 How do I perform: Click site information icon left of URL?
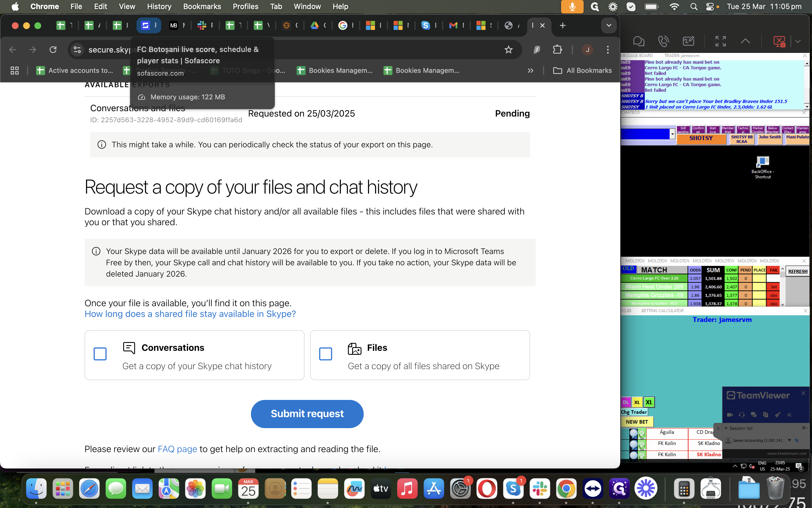(x=77, y=50)
